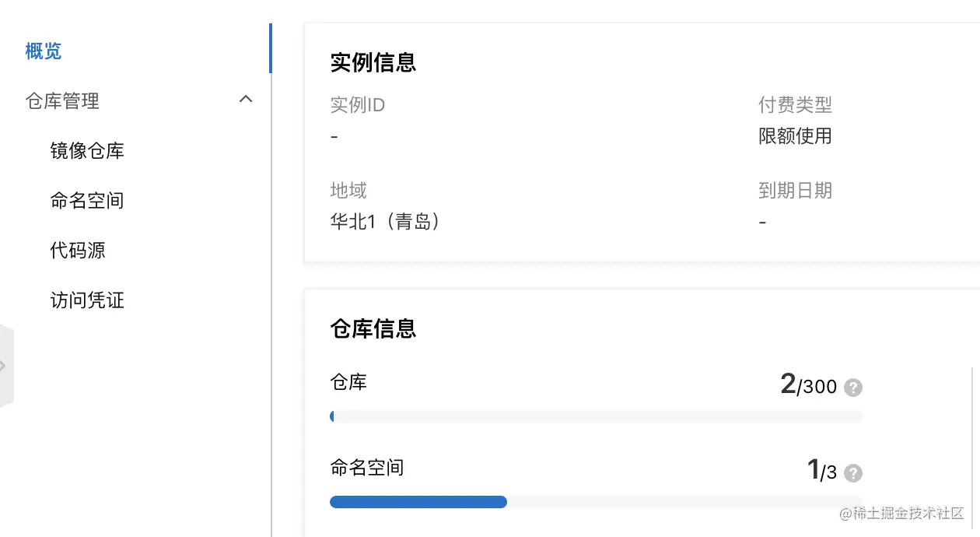Select the 仓库管理 menu group
This screenshot has height=537, width=980.
[62, 101]
